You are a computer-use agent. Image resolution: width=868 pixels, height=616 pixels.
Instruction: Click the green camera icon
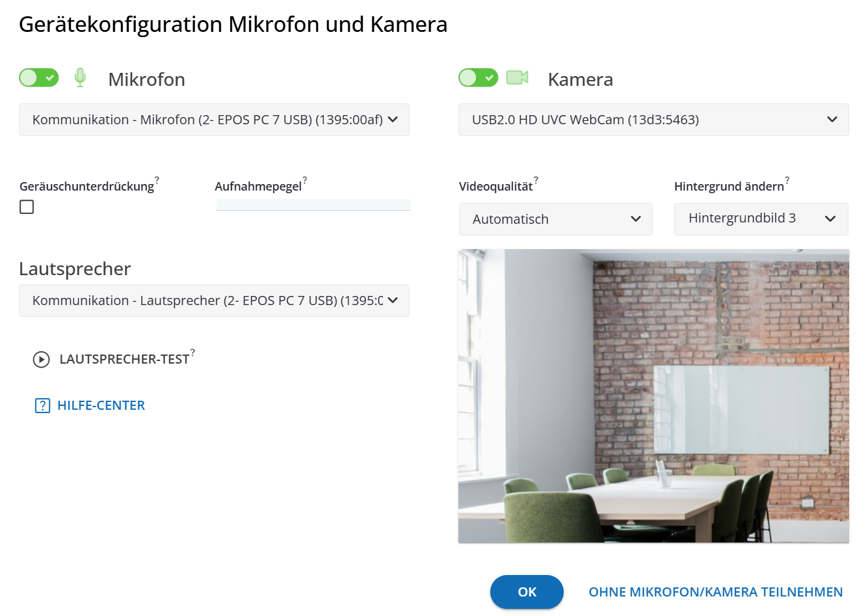coord(517,77)
